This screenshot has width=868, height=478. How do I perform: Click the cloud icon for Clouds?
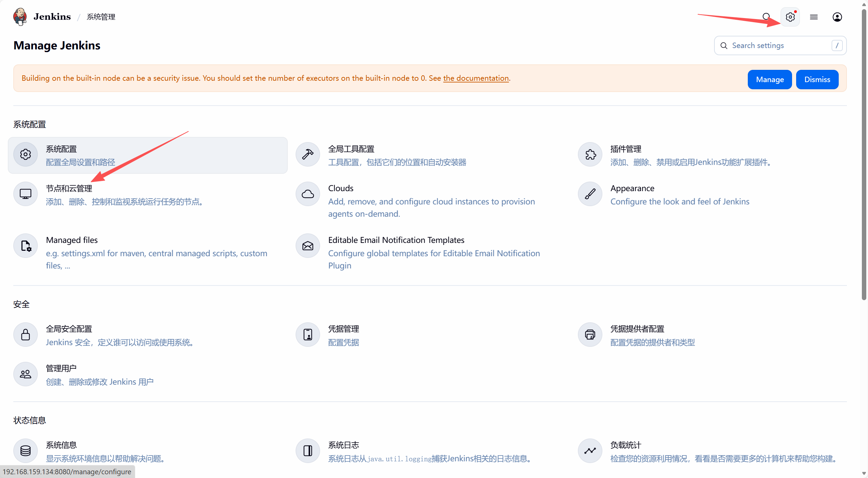point(308,194)
